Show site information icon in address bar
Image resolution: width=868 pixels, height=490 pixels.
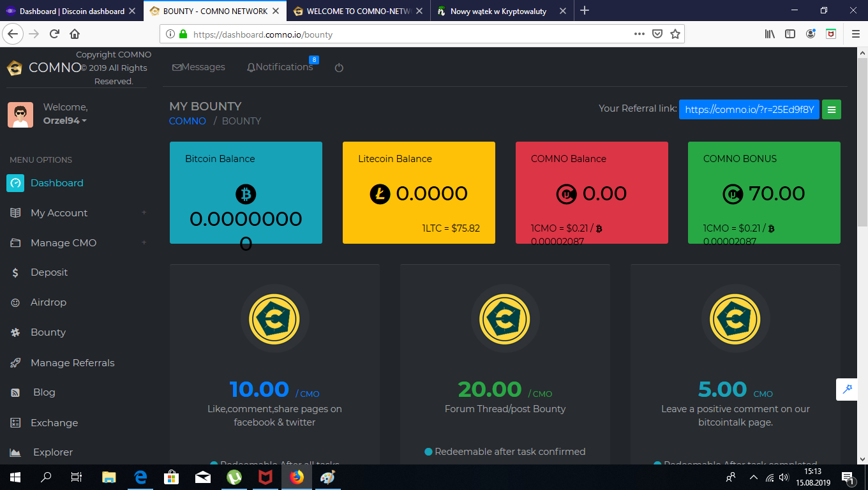click(170, 34)
